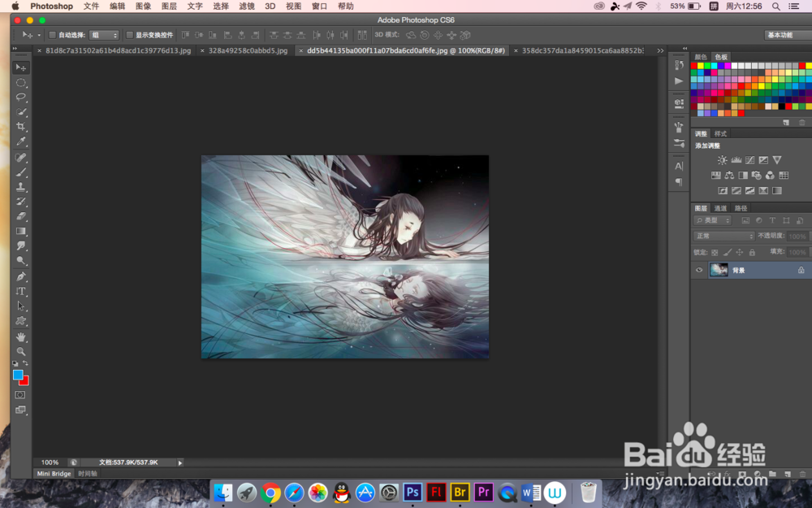Collapse right panels double-arrow
The height and width of the screenshot is (508, 812).
click(685, 48)
